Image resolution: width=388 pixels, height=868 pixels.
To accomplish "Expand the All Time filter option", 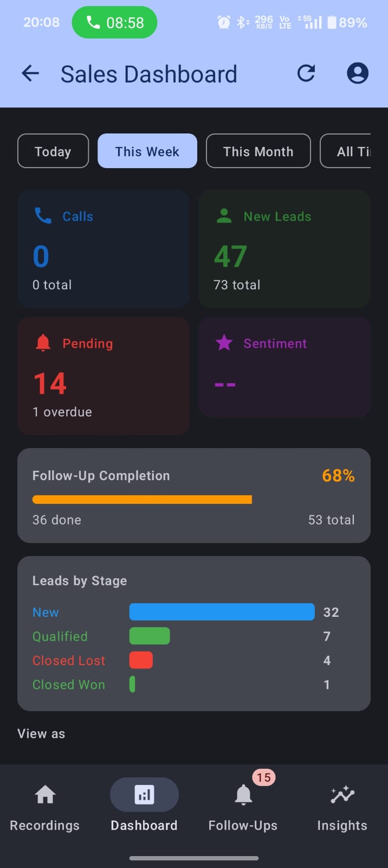I will (355, 151).
